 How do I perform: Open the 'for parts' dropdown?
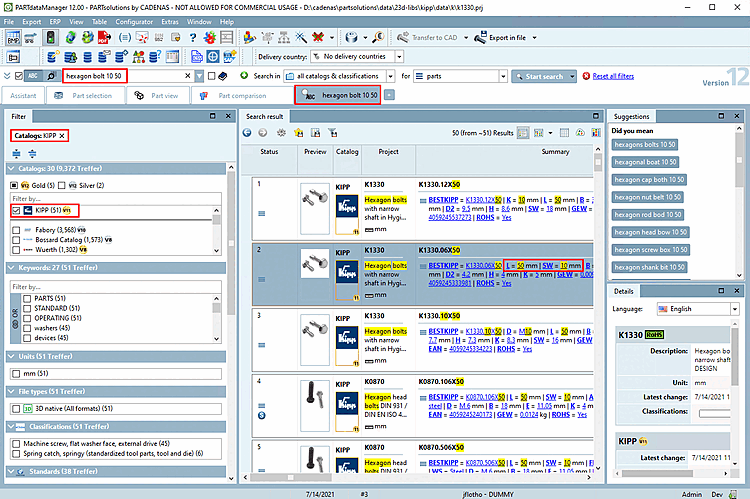point(503,76)
